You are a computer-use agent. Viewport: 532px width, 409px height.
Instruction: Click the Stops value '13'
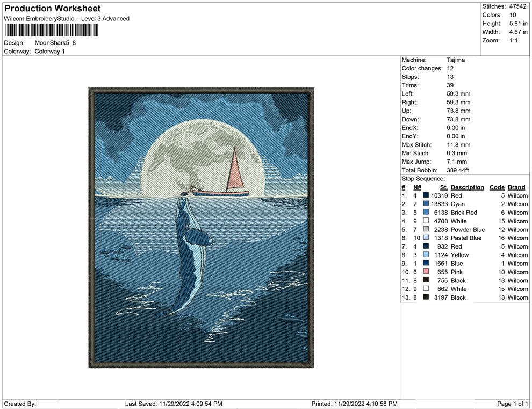tap(450, 77)
